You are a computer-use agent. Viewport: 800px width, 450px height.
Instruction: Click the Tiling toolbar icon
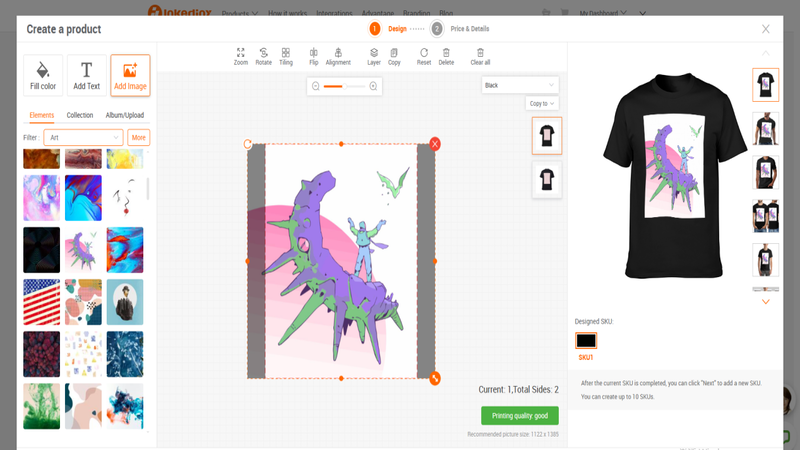(286, 56)
